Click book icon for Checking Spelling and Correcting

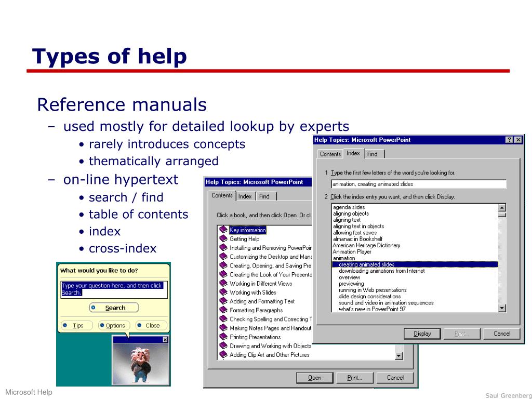pyautogui.click(x=223, y=319)
